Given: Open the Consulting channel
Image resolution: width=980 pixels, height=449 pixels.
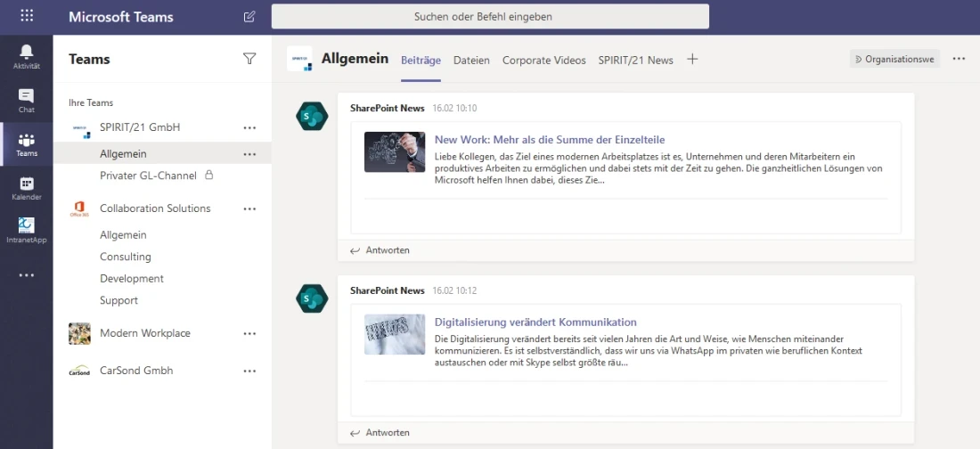Looking at the screenshot, I should (x=125, y=257).
